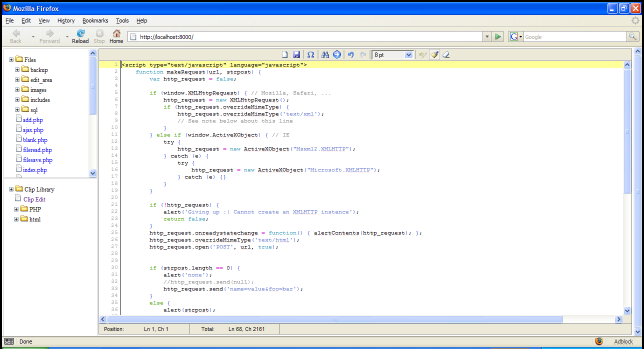Open search with the binoculars icon

pos(325,54)
